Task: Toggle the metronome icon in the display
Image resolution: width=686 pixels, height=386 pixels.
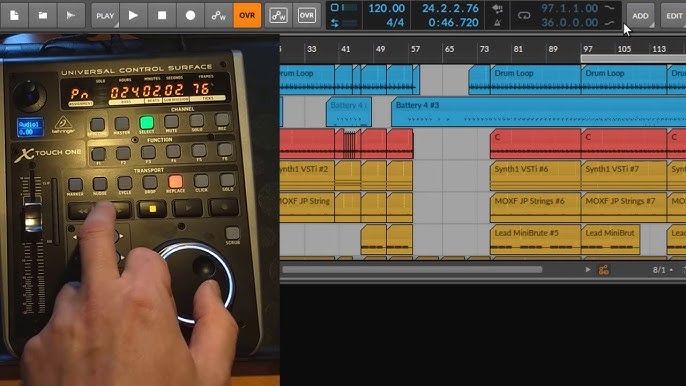Action: pos(497,23)
